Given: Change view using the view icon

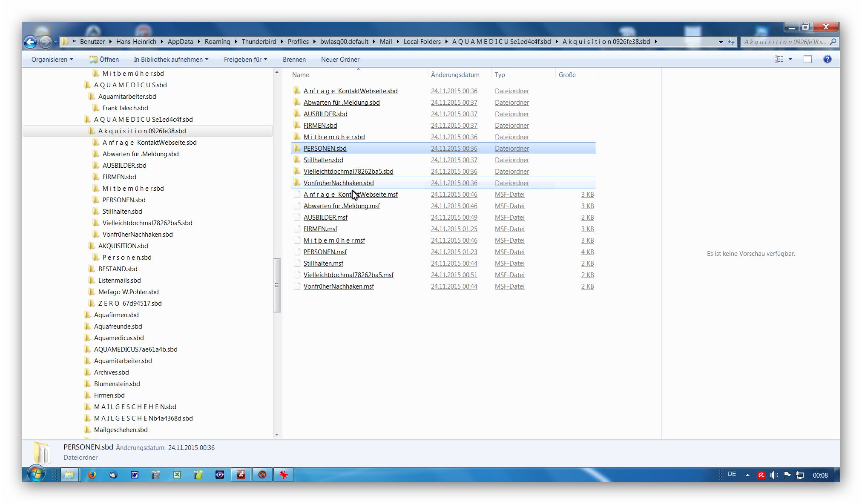Looking at the screenshot, I should click(x=779, y=59).
